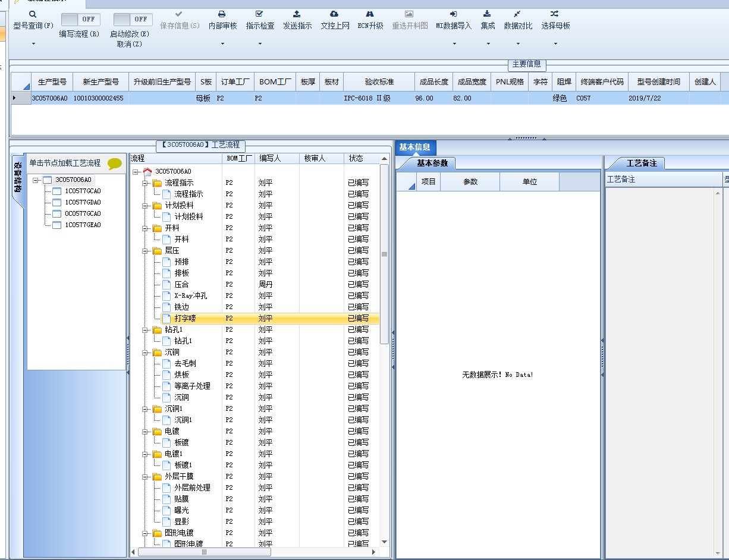Viewport: 729px width, 560px height.
Task: Open dropdown arrow under 选择母板
Action: (555, 43)
